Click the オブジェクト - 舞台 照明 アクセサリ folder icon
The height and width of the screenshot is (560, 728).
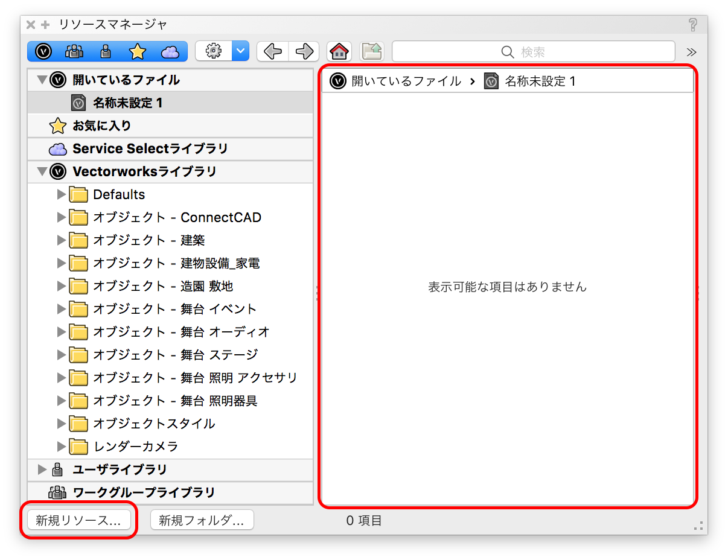click(78, 378)
